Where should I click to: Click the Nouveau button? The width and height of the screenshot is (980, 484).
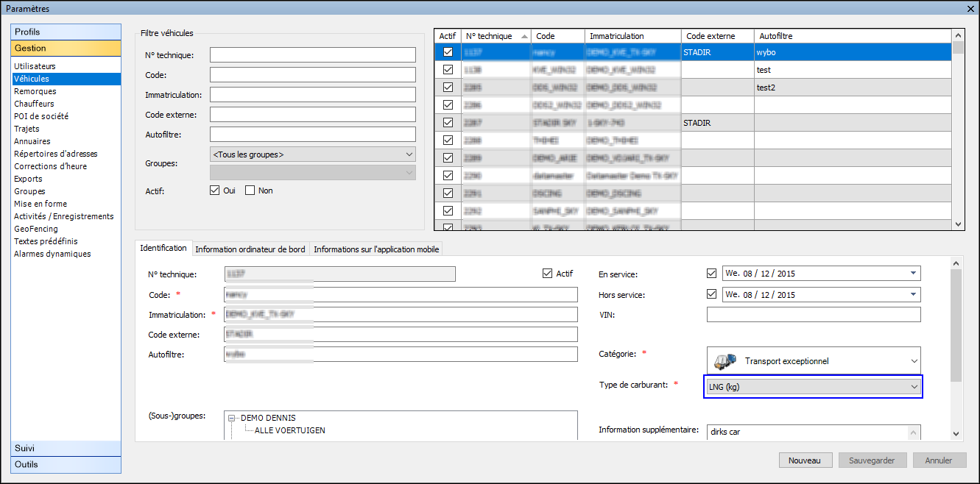click(805, 460)
